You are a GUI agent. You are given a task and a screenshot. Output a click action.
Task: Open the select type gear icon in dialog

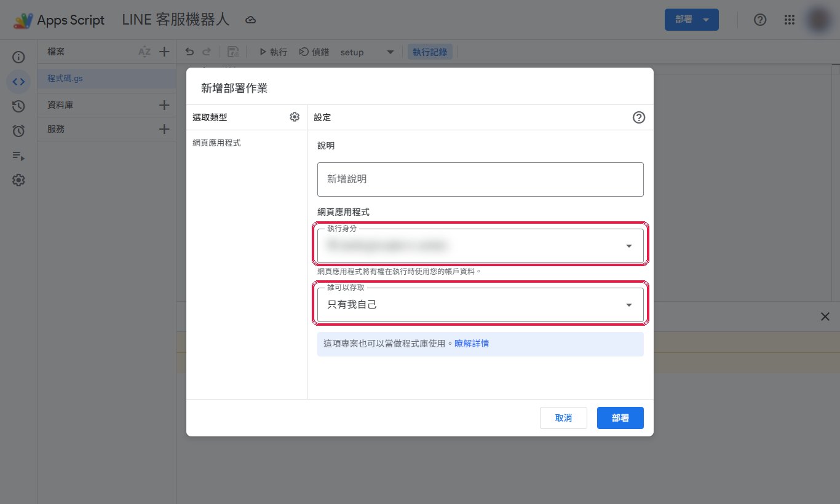(x=295, y=117)
